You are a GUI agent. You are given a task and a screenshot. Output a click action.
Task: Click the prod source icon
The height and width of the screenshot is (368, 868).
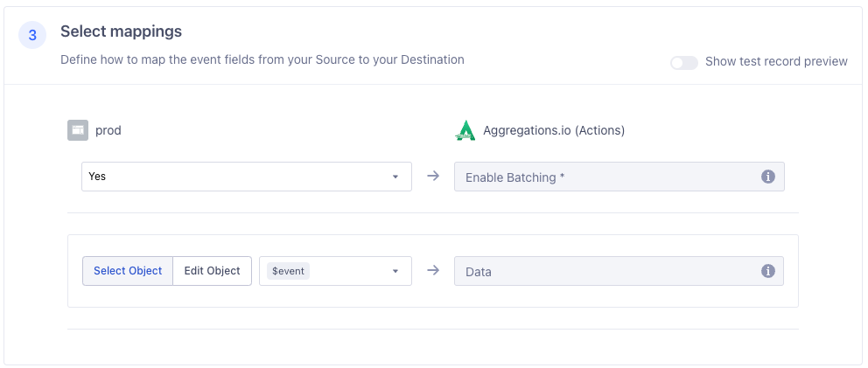coord(78,130)
